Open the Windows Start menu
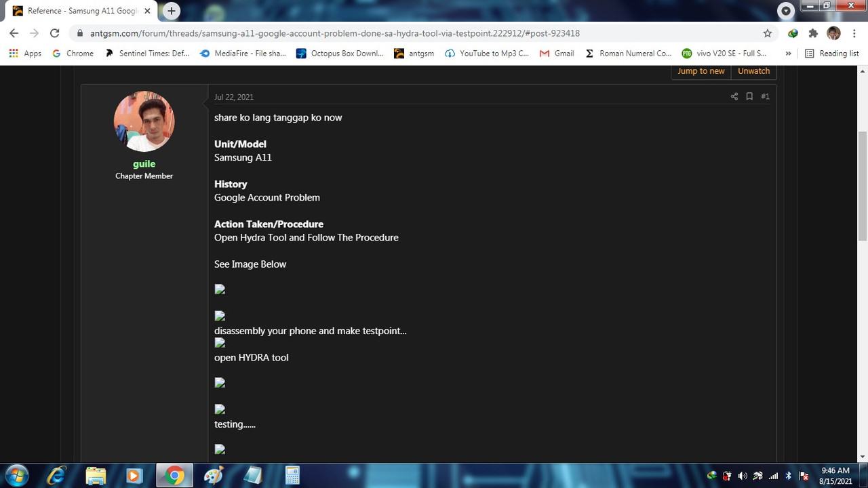The width and height of the screenshot is (868, 488). 16,475
